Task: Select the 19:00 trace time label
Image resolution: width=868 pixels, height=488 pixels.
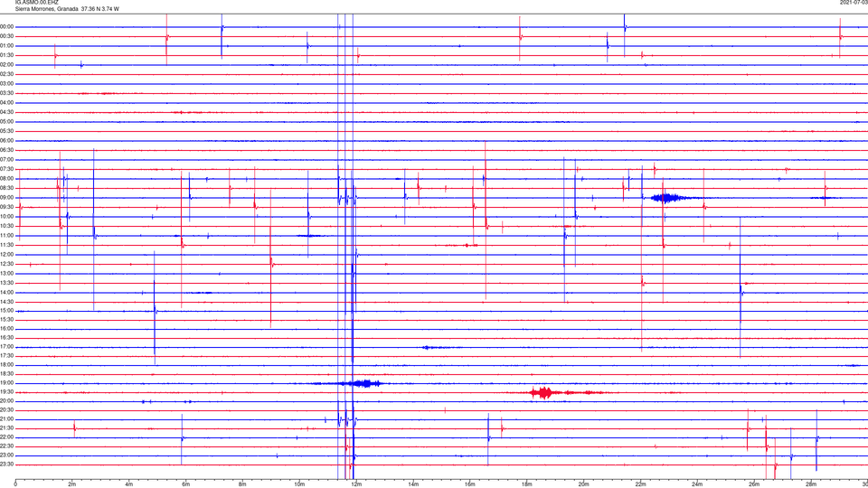Action: pos(7,383)
